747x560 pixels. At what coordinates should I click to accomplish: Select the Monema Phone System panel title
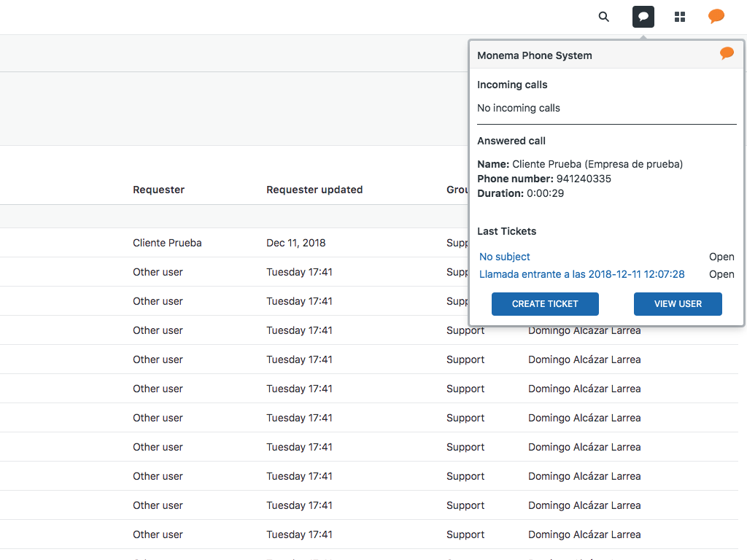[x=535, y=55]
